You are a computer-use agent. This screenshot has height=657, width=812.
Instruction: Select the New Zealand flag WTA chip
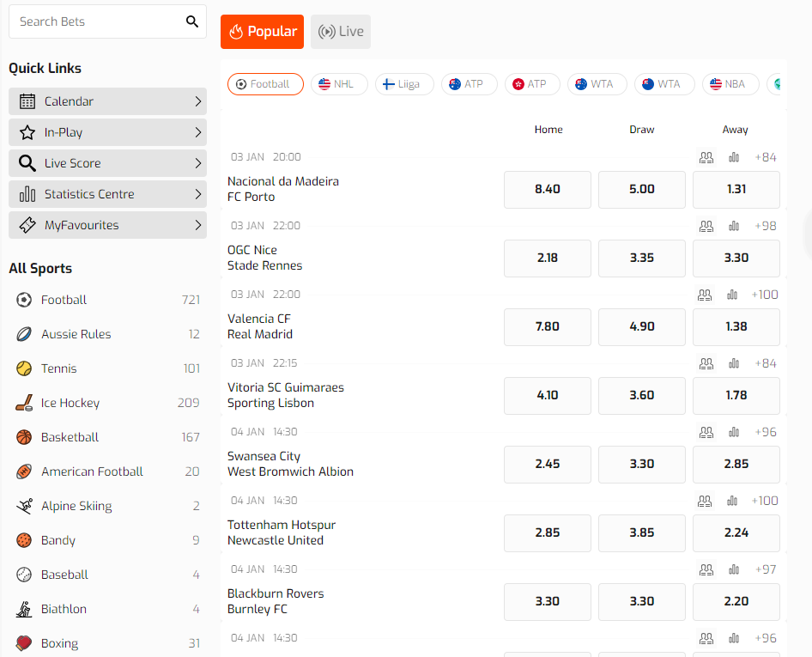664,84
